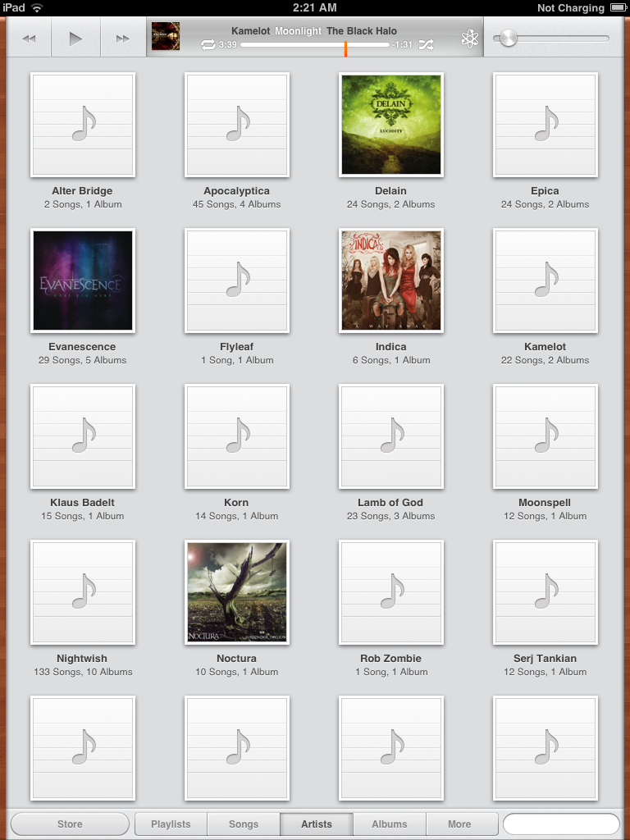Image resolution: width=630 pixels, height=840 pixels.
Task: Skip ahead with the fast-forward button
Action: tap(123, 38)
